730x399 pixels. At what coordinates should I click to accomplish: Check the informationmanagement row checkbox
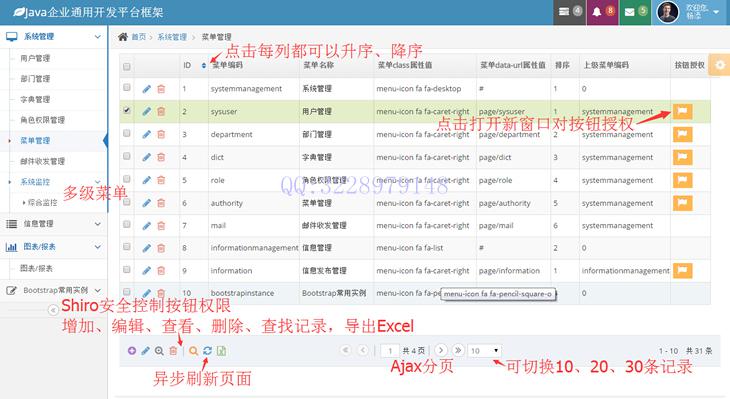pos(127,246)
